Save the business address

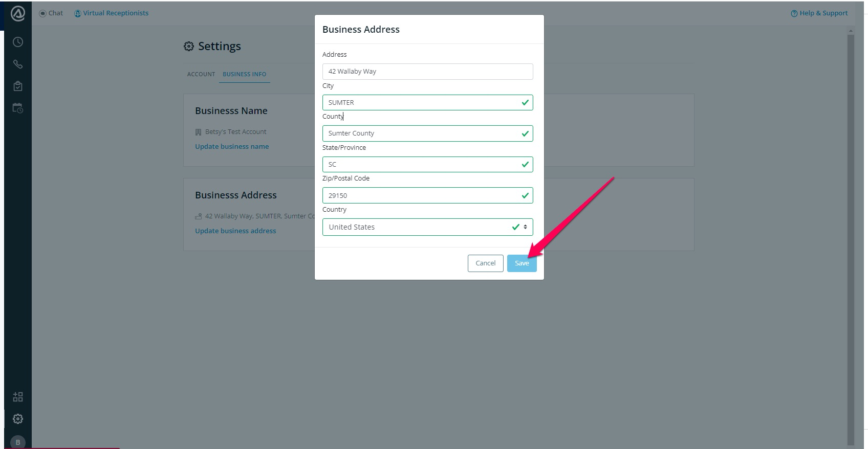[522, 263]
